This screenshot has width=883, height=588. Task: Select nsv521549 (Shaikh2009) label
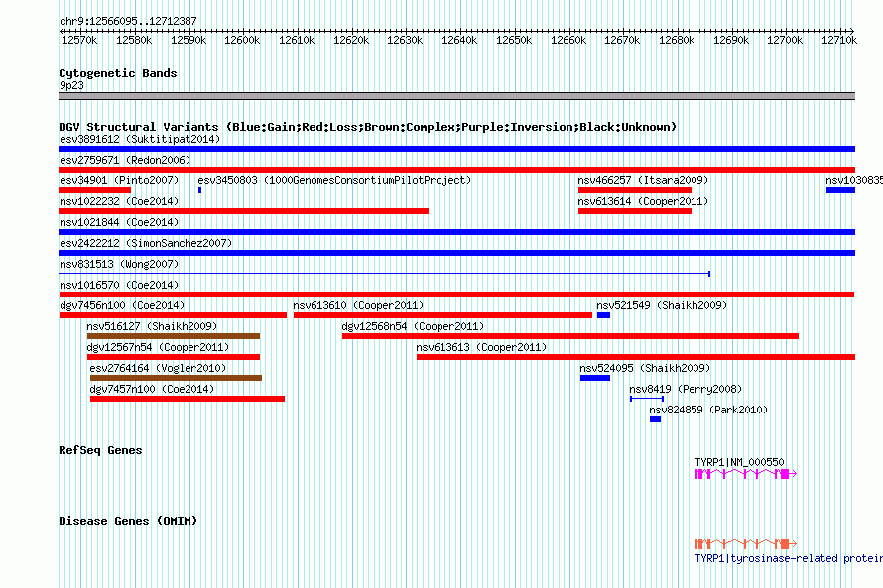click(662, 305)
